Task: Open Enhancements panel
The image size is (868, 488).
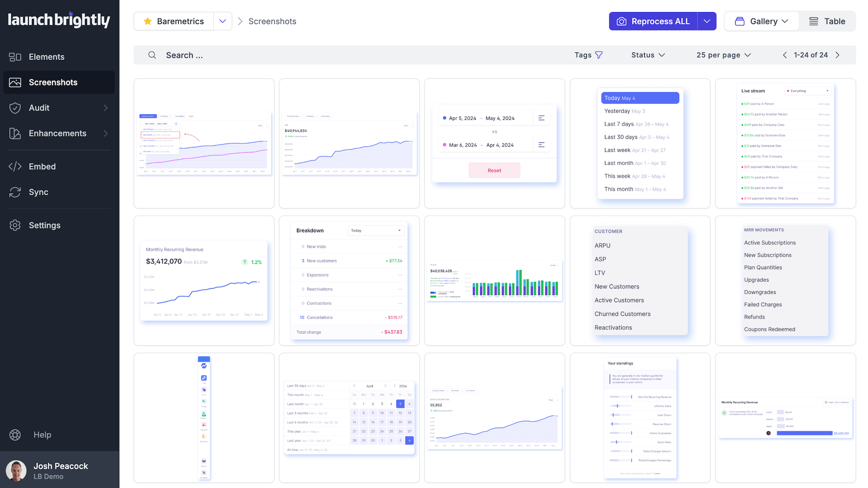Action: pyautogui.click(x=57, y=133)
